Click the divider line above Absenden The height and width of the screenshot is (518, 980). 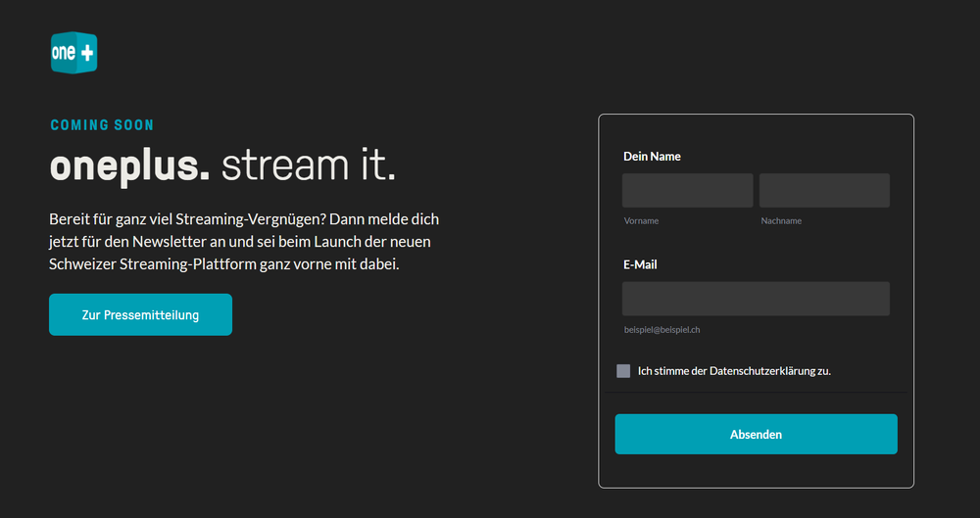pos(756,393)
